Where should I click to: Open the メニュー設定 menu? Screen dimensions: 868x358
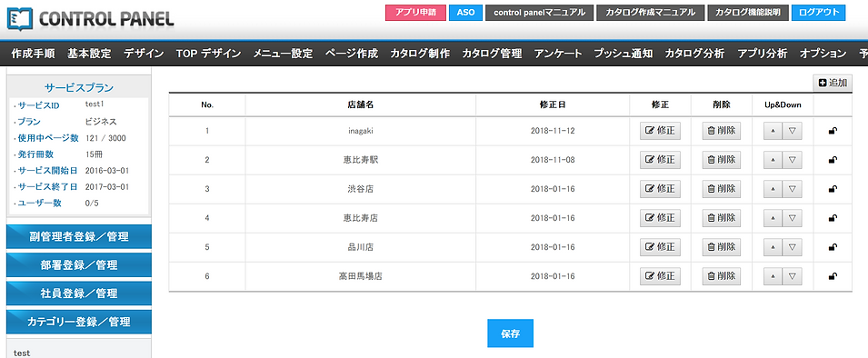[x=283, y=54]
